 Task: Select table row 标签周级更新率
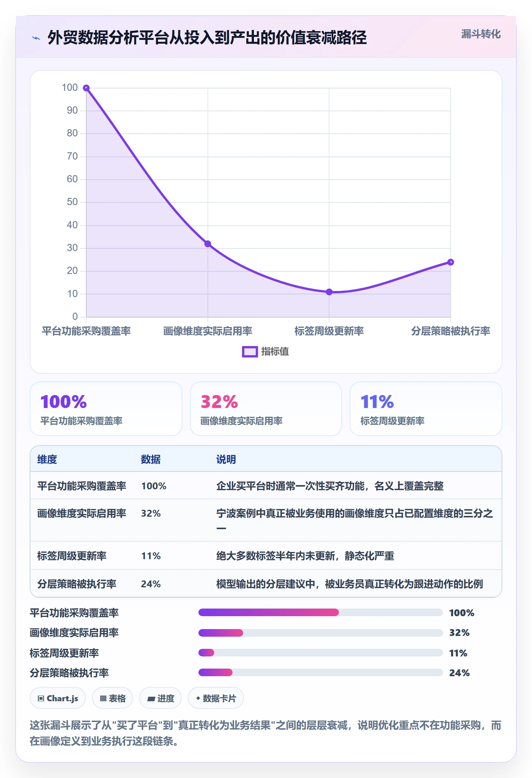pyautogui.click(x=266, y=555)
